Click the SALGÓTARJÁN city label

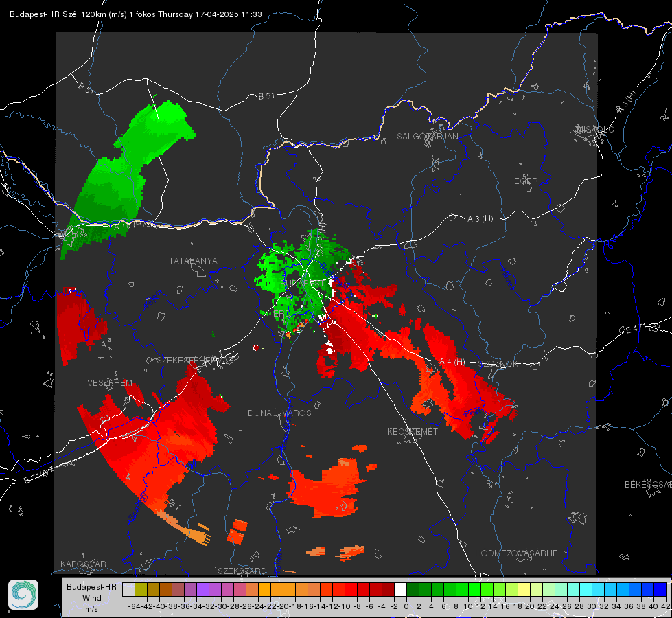tap(427, 137)
